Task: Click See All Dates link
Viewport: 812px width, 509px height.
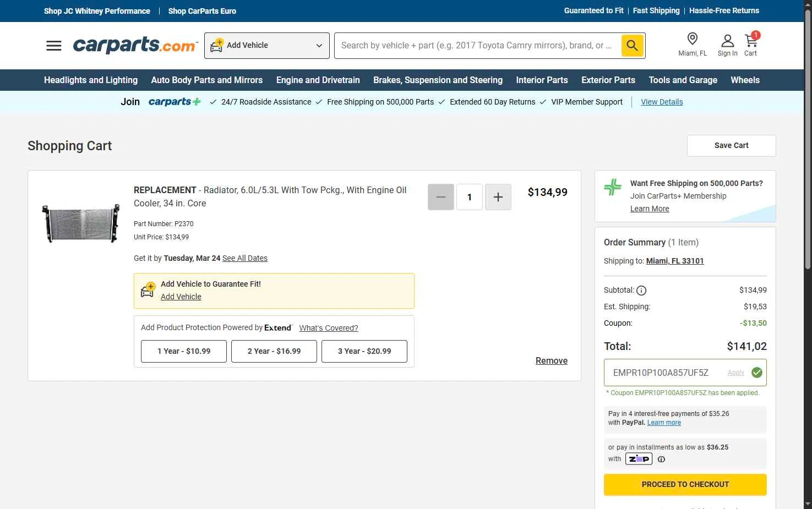Action: pos(245,258)
